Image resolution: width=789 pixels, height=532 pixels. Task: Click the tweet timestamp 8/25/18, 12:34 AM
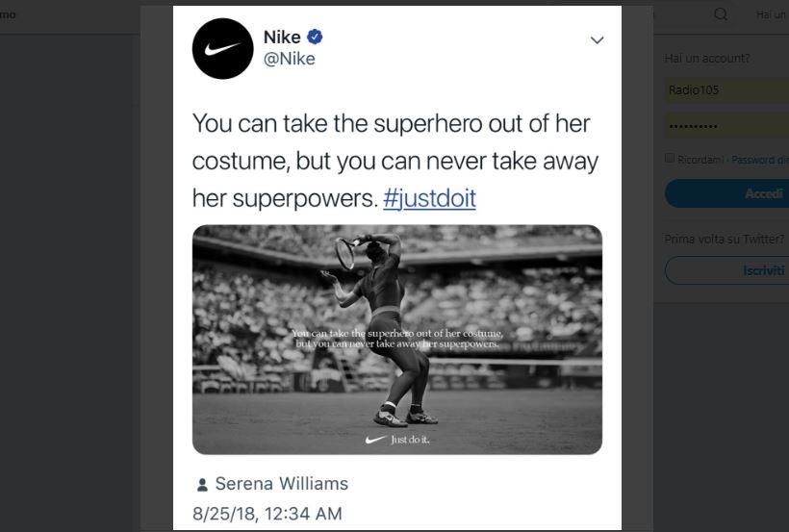click(x=267, y=514)
